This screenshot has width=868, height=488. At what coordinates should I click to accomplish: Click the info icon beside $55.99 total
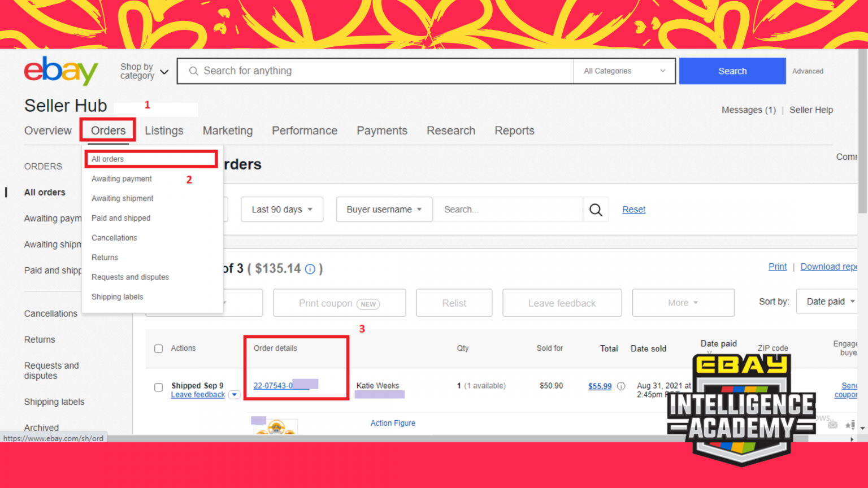click(x=621, y=386)
